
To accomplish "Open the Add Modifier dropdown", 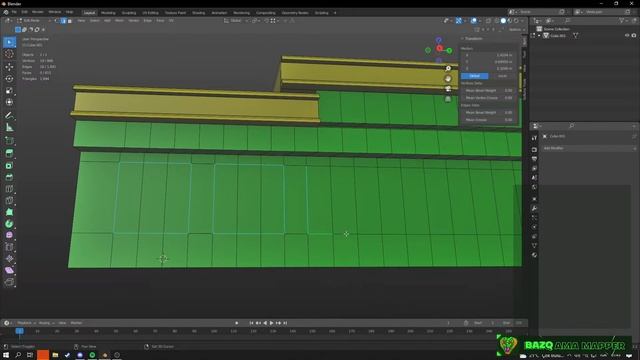I will point(589,148).
